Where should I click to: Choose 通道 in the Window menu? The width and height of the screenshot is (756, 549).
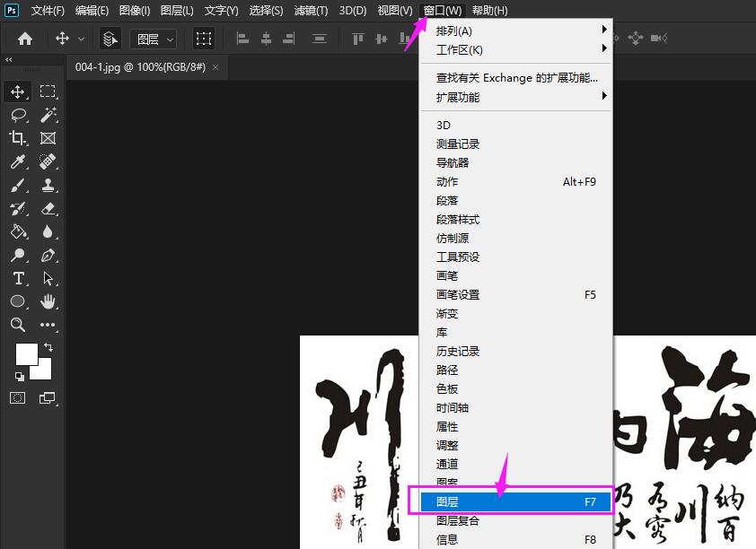click(516, 464)
